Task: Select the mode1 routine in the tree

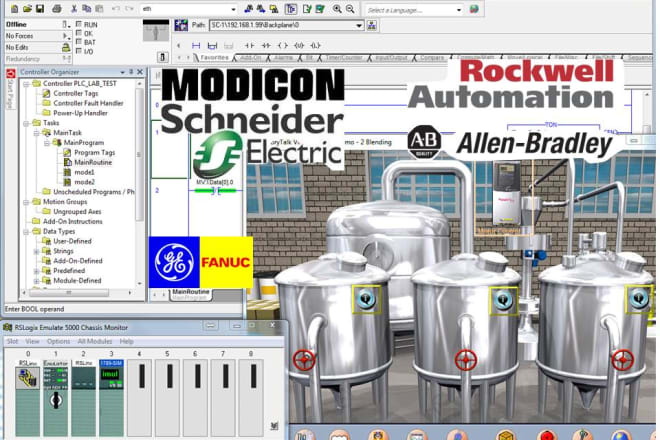Action: click(x=79, y=172)
